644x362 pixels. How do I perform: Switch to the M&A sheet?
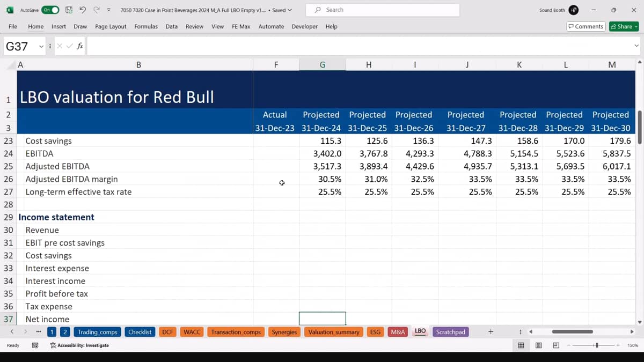click(x=398, y=332)
